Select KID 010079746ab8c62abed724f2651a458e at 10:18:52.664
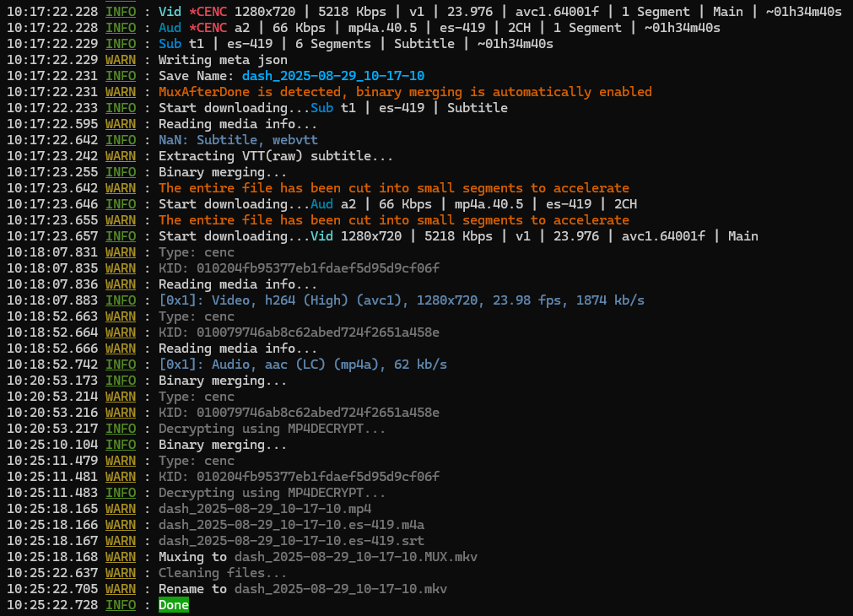 tap(299, 332)
